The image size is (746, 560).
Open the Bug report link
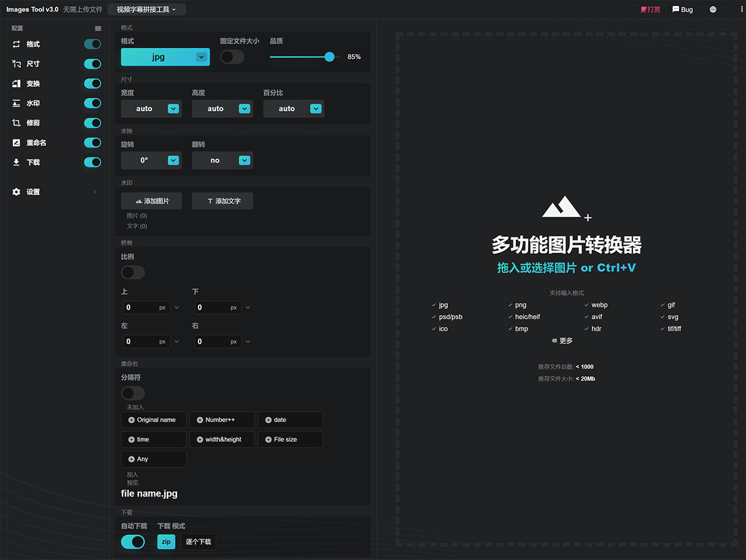point(683,10)
